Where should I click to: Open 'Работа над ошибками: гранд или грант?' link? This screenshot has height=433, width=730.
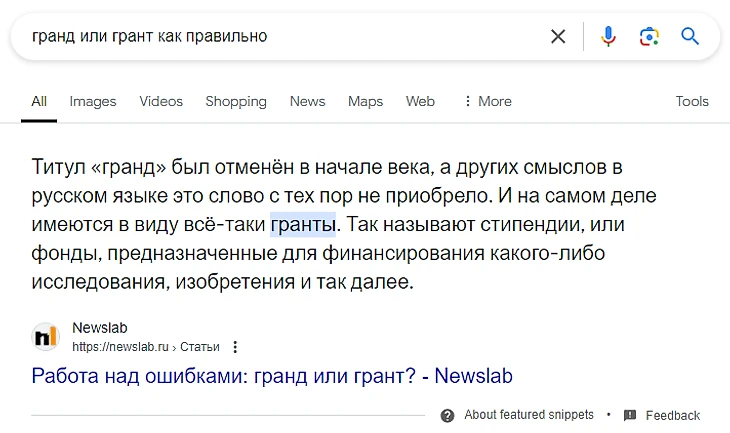click(272, 377)
